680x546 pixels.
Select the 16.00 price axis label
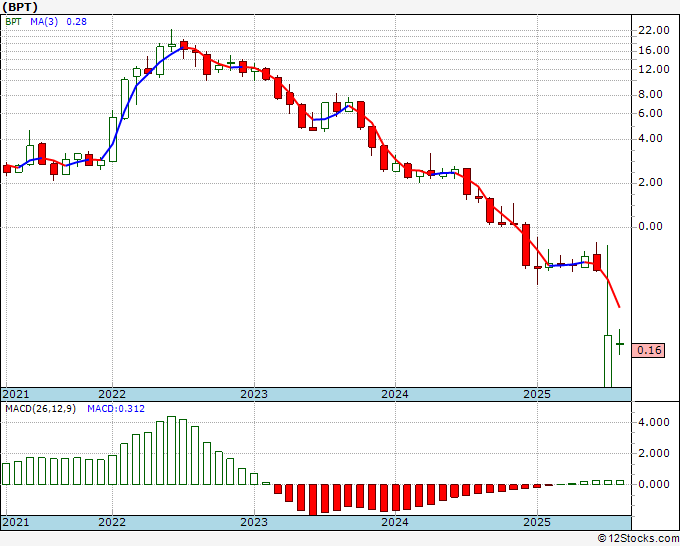point(654,50)
